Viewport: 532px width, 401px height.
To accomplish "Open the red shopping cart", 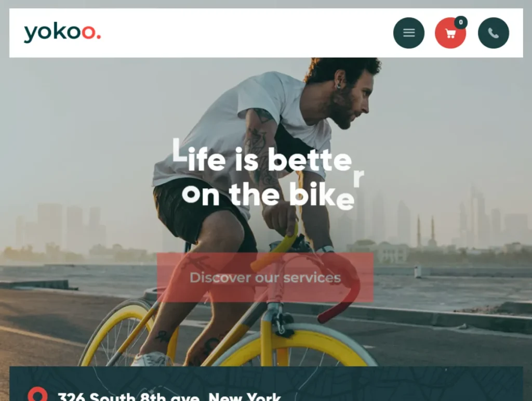I will click(450, 33).
